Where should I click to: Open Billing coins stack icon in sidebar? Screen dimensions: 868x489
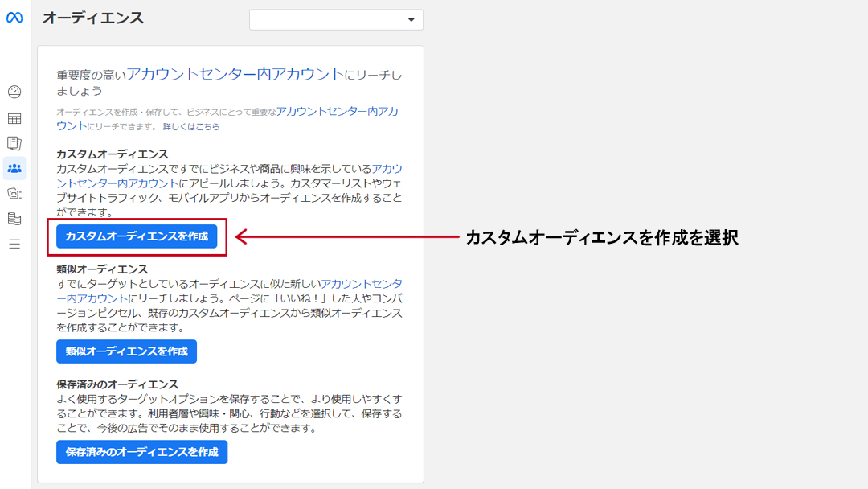tap(14, 219)
